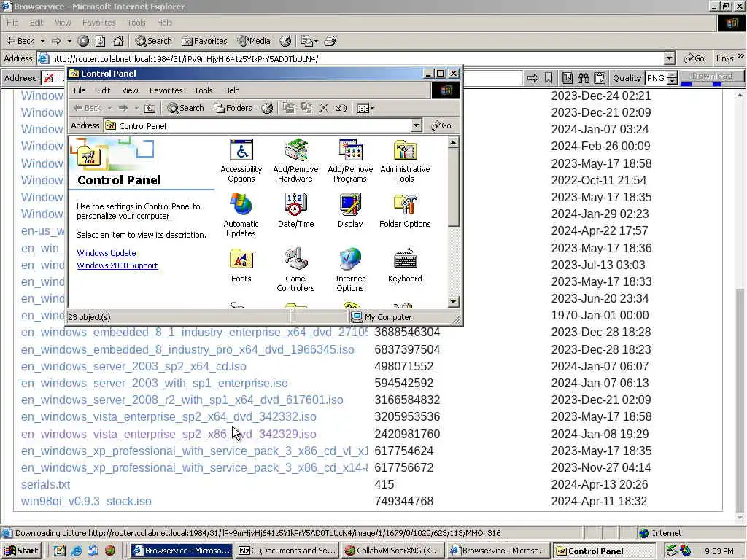Open Control Panel Edit menu
Screen dimensions: 747x560
coord(104,90)
